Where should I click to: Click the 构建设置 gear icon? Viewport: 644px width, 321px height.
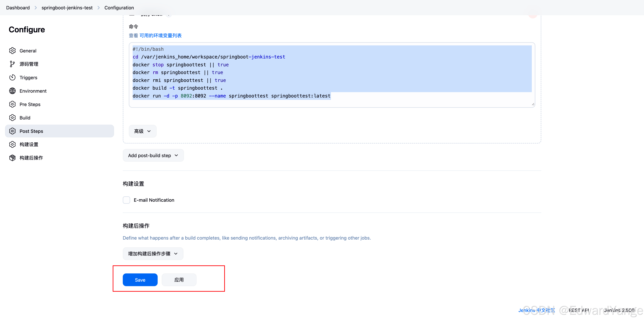tap(12, 144)
